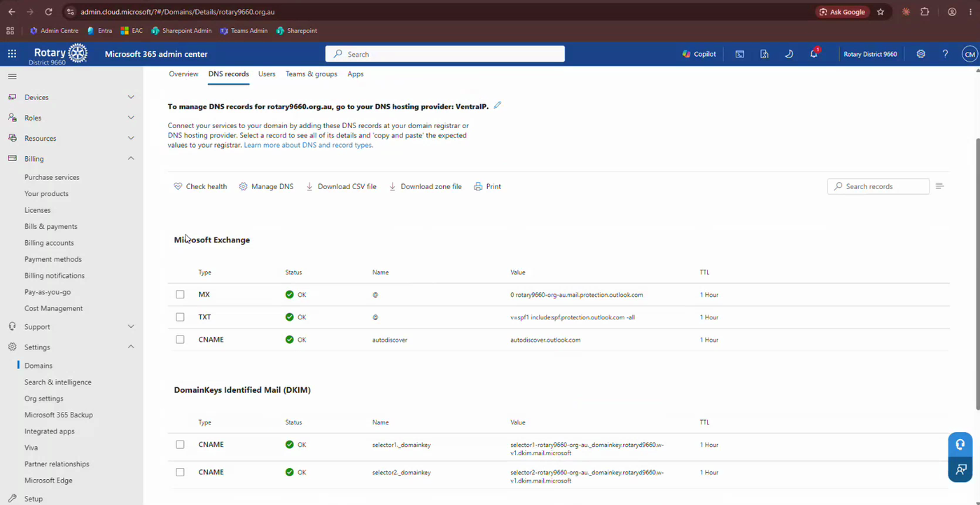The image size is (980, 505).
Task: Open the Chrome profile icon
Action: coord(952,12)
